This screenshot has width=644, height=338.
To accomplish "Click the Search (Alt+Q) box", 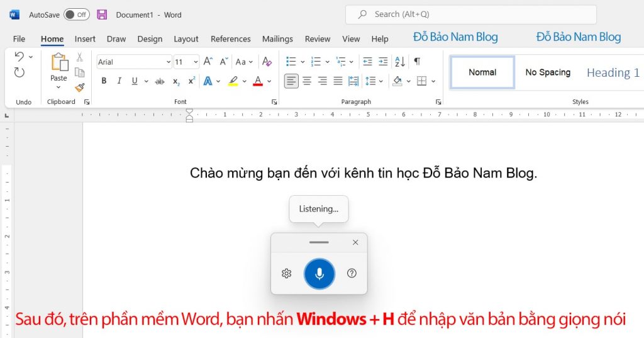I will point(471,14).
